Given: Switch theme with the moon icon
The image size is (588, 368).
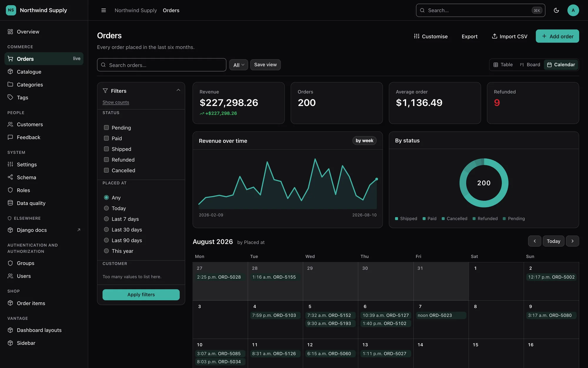Looking at the screenshot, I should [556, 10].
